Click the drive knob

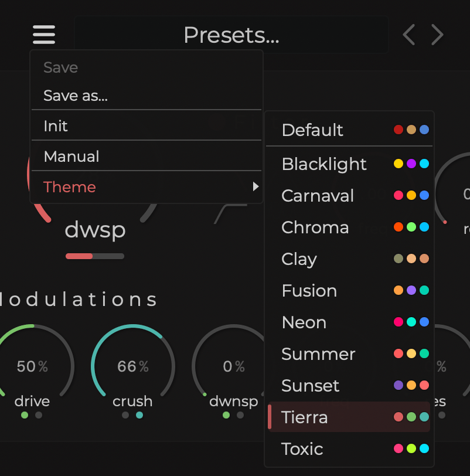coord(32,366)
